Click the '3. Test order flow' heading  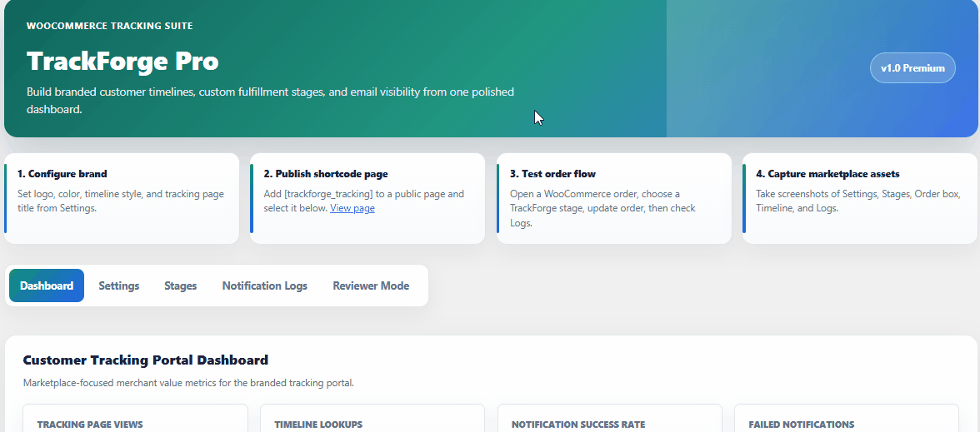click(553, 173)
